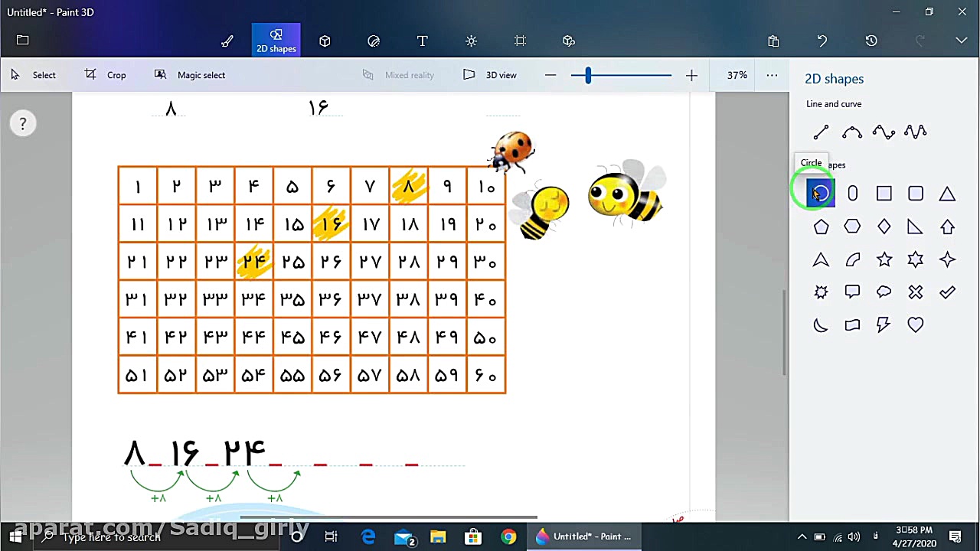Select the Capsule shape
The image size is (980, 551).
852,194
